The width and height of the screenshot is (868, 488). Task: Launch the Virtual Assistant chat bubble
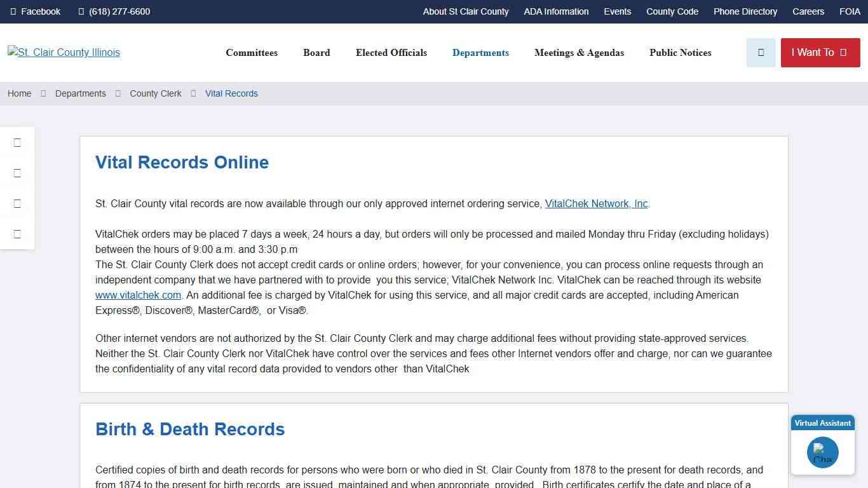pyautogui.click(x=822, y=452)
